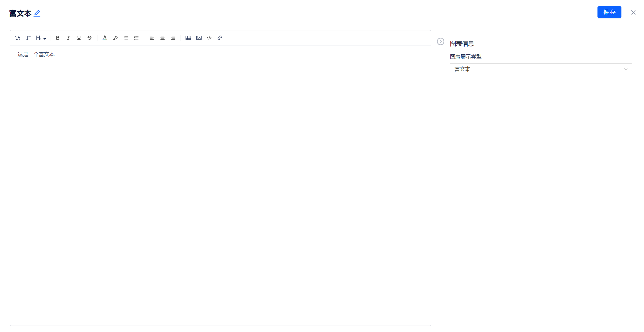Viewport: 644px width, 332px height.
Task: Click the 保存 button
Action: (609, 12)
